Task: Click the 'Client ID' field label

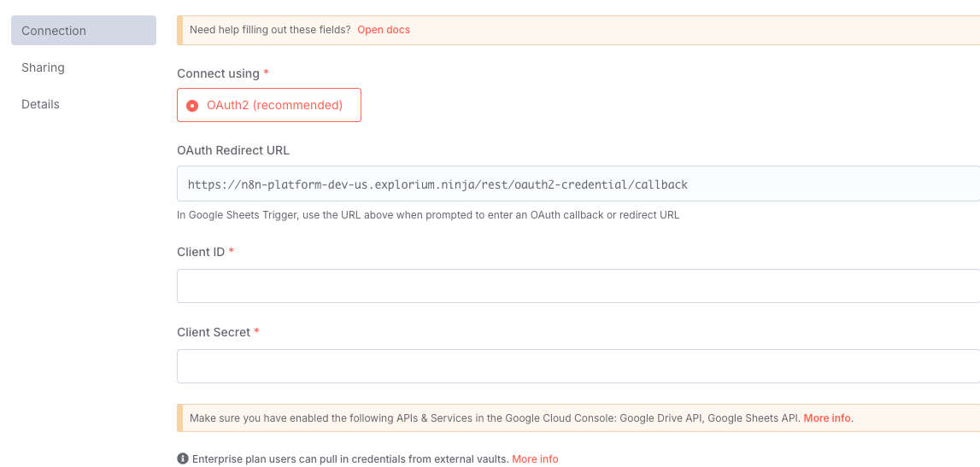Action: [x=201, y=252]
